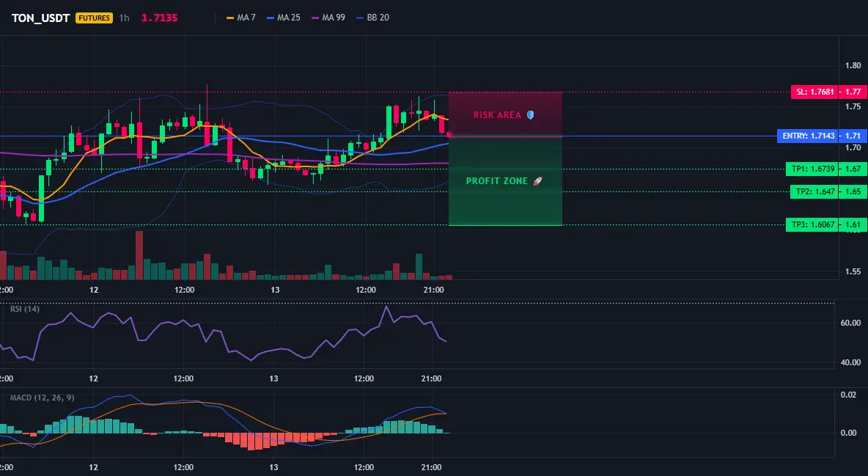
Task: Click the TON_USDT symbol name
Action: click(x=40, y=18)
